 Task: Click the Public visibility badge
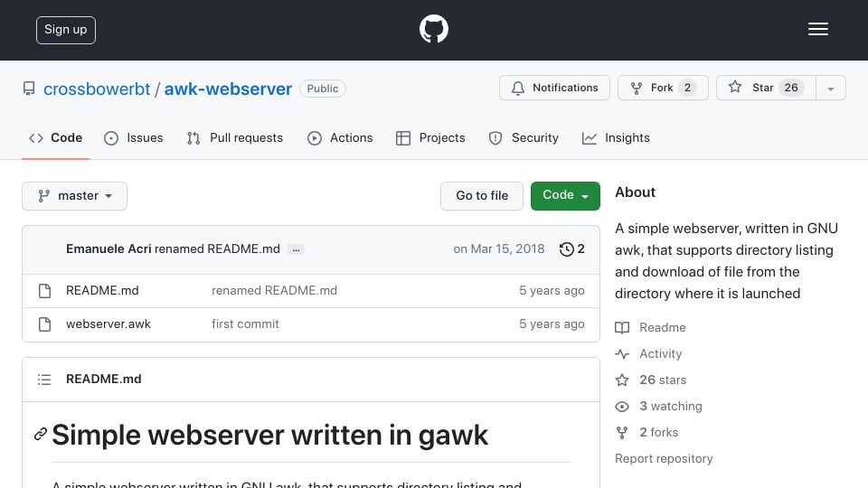coord(323,89)
